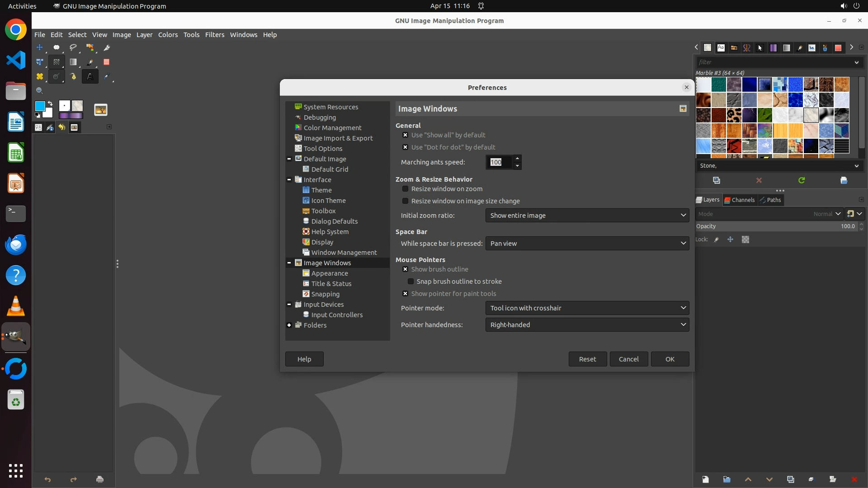Viewport: 868px width, 488px height.
Task: Select the Free Select lasso tool
Action: coord(73,47)
